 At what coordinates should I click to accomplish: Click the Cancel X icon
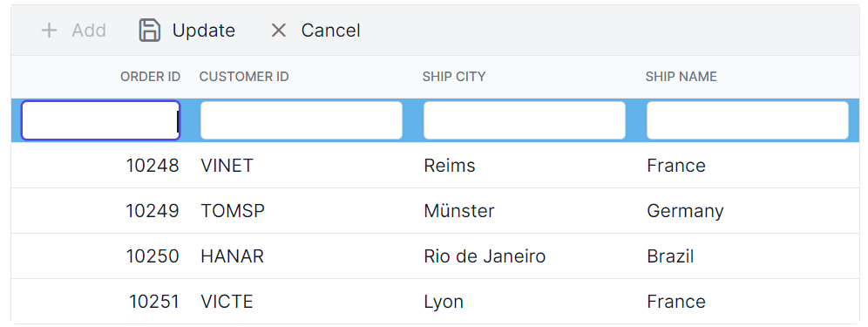point(279,30)
